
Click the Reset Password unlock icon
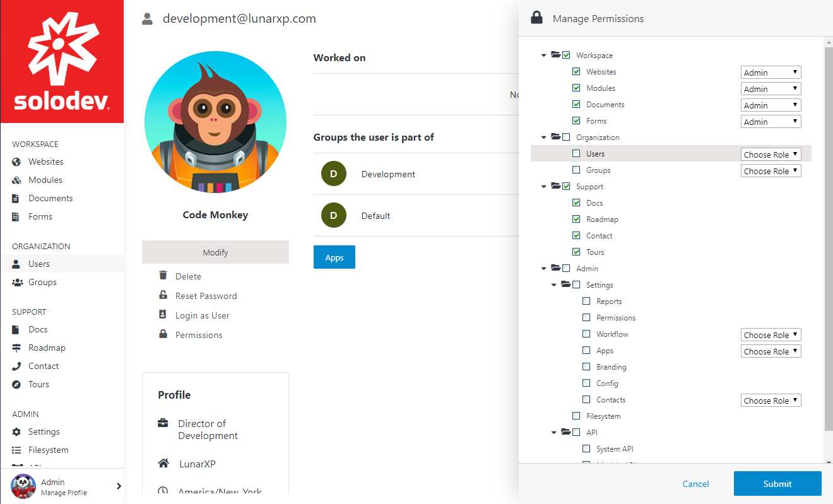point(163,295)
